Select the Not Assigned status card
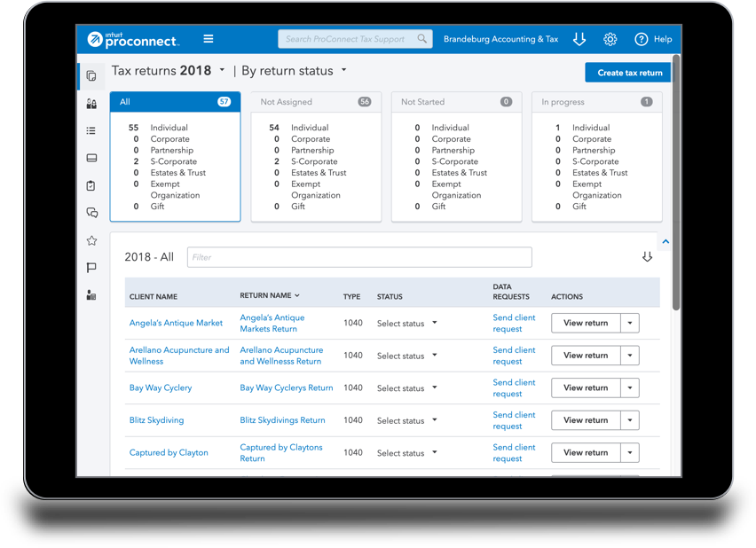The height and width of the screenshot is (548, 756). (x=316, y=157)
